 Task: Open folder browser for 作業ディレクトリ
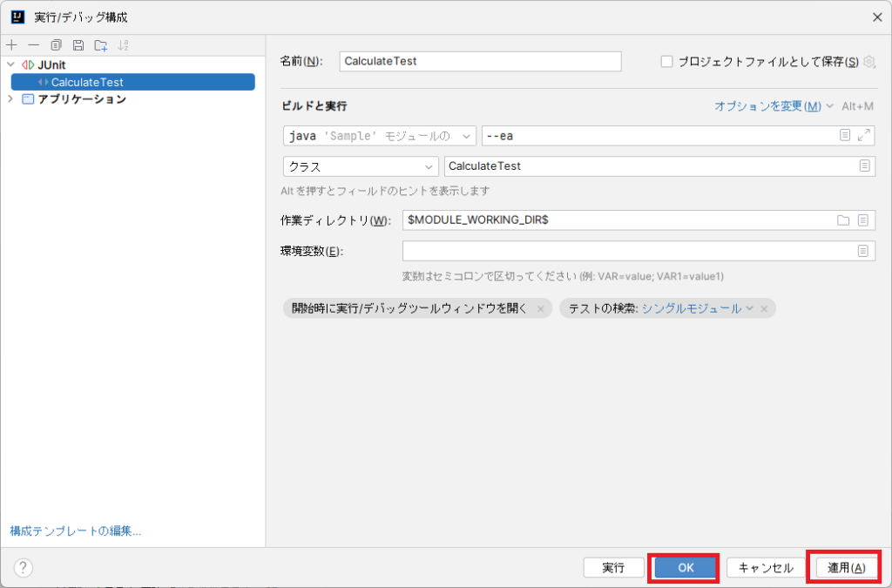(843, 220)
